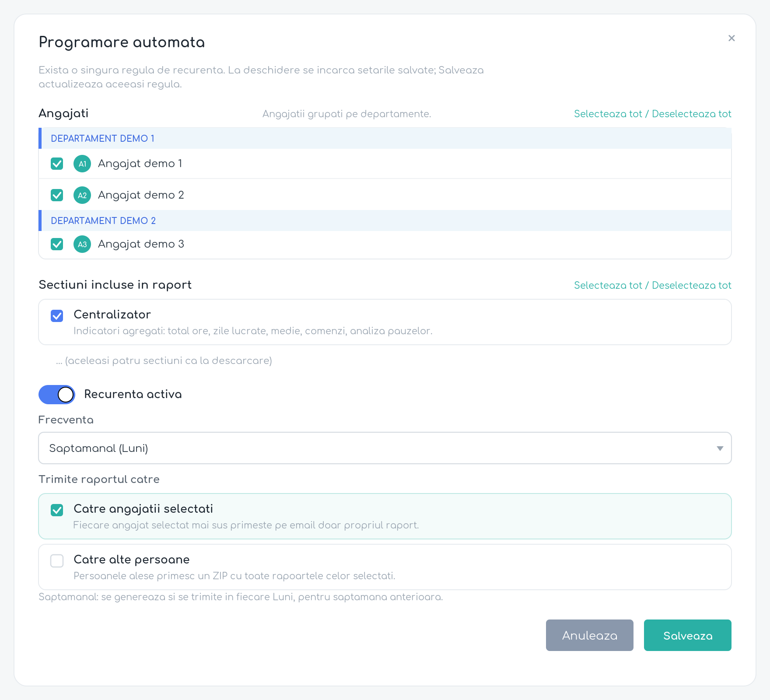
Task: Click Selecteaza tot link for Angajati
Action: point(608,114)
